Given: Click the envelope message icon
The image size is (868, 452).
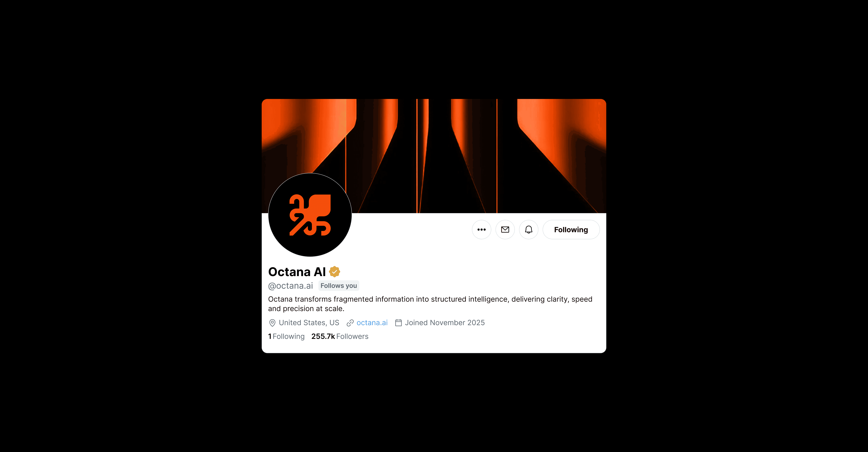Looking at the screenshot, I should tap(505, 230).
